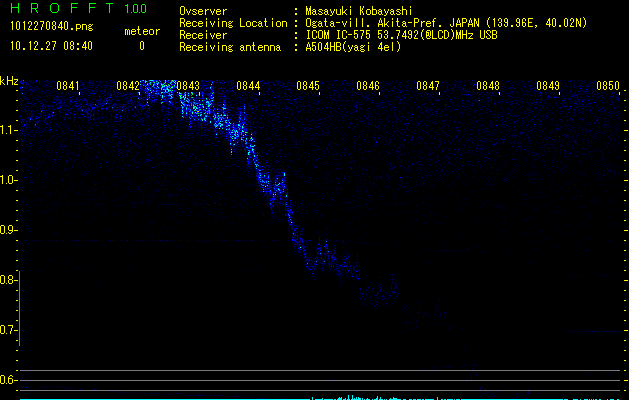The width and height of the screenshot is (629, 400).
Task: Click the Receiving antenna label
Action: [230, 47]
